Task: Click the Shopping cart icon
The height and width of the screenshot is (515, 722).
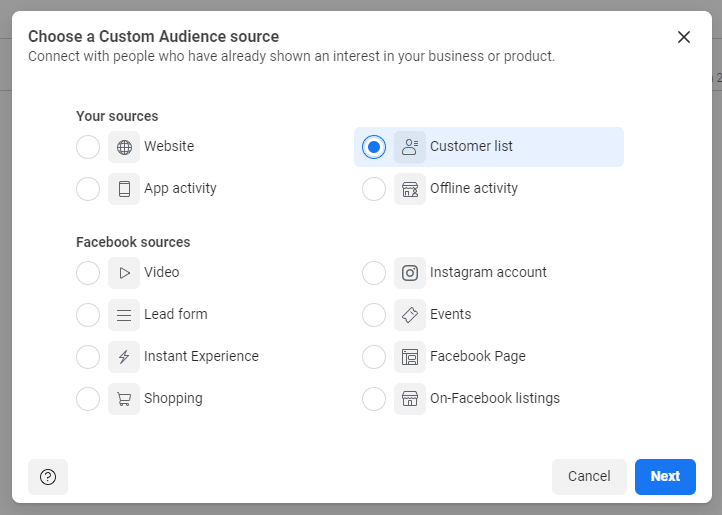Action: click(x=124, y=399)
